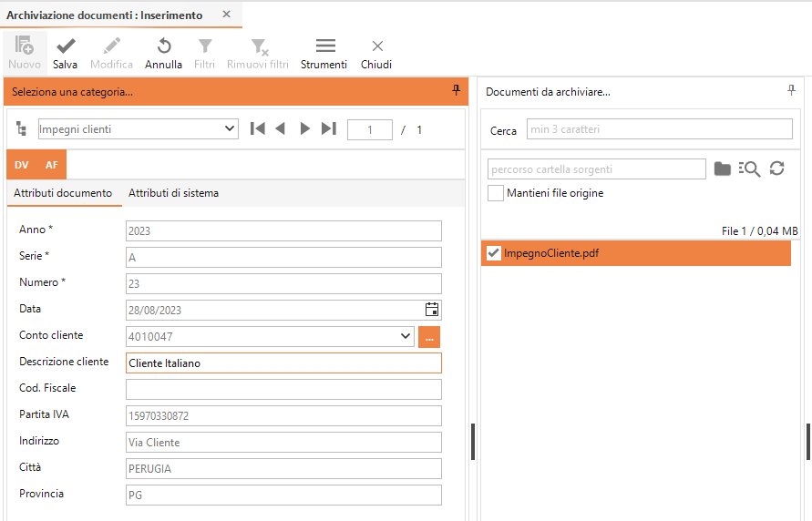The image size is (812, 521).
Task: Switch to Attributi documento tab
Action: 63,193
